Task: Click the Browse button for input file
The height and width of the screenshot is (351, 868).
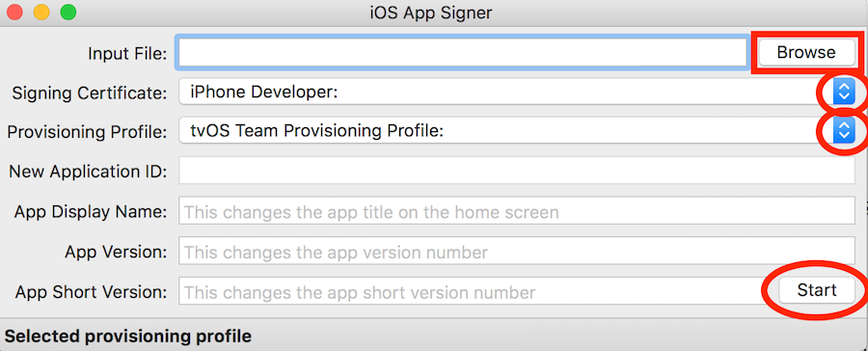Action: click(x=806, y=53)
